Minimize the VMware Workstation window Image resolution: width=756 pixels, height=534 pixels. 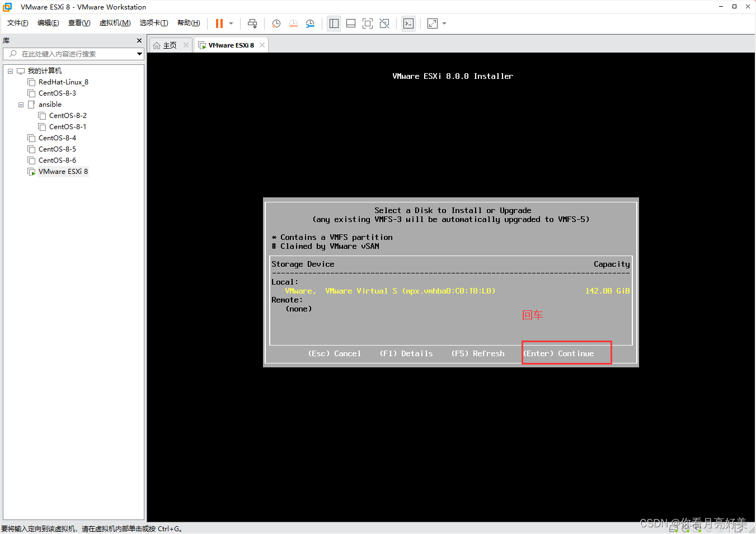point(721,7)
